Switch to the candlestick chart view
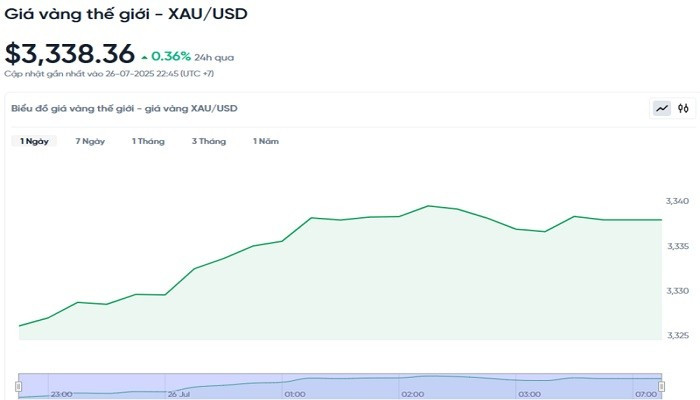Image resolution: width=700 pixels, height=400 pixels. coord(684,108)
